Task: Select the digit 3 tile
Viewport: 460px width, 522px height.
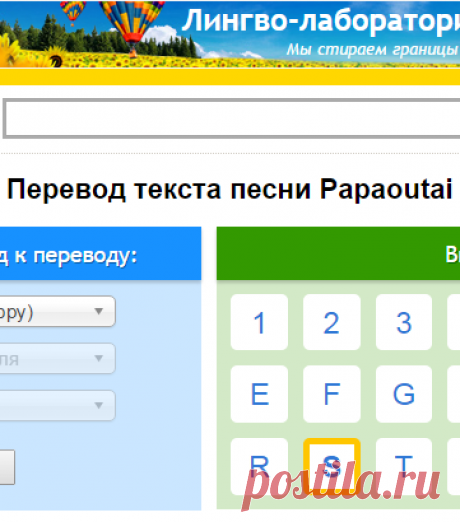Action: [x=404, y=322]
